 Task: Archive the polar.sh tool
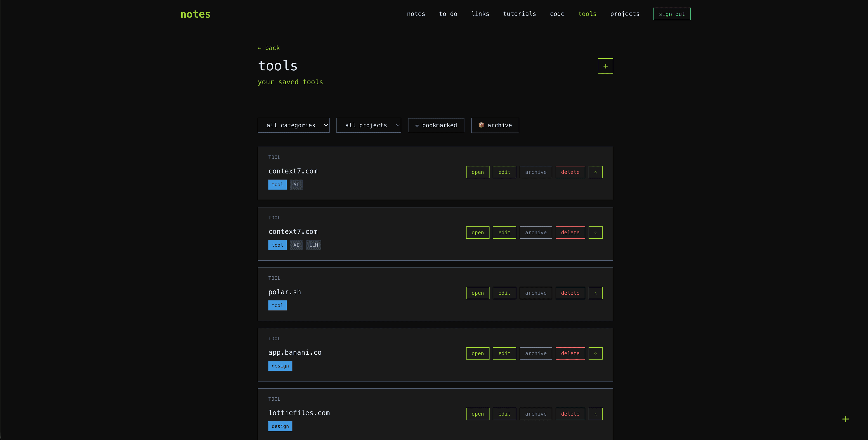coord(535,293)
